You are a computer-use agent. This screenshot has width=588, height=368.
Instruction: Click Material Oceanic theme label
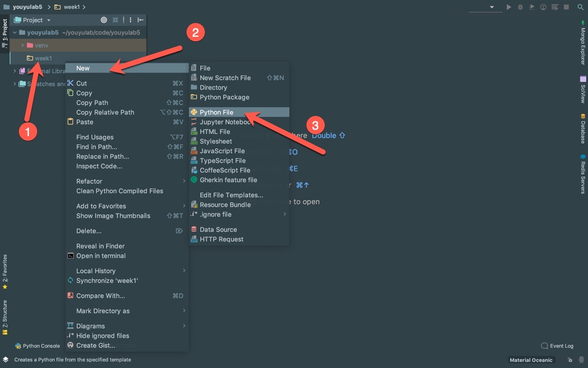click(531, 360)
